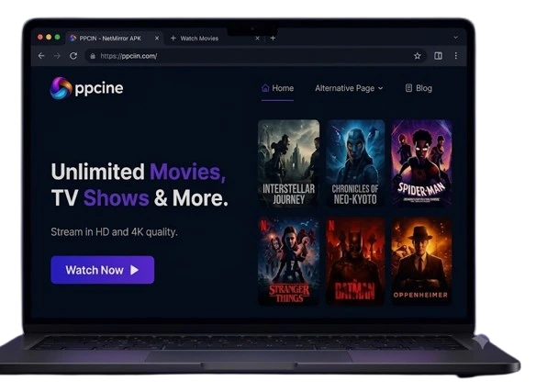Click the green maximize window dot
The width and height of the screenshot is (536, 392).
[58, 37]
